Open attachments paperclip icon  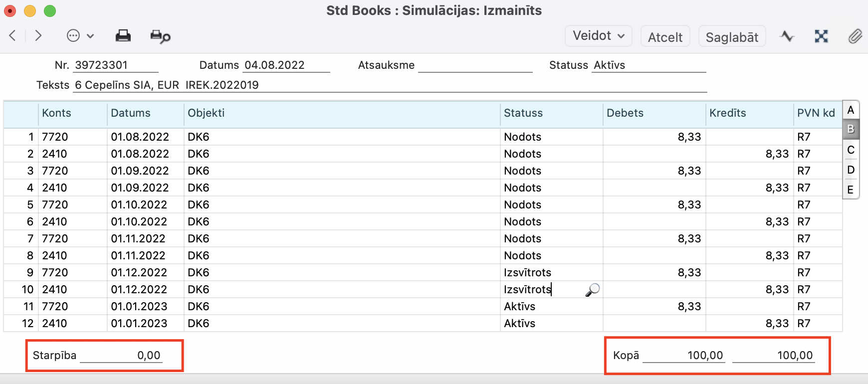[x=855, y=36]
